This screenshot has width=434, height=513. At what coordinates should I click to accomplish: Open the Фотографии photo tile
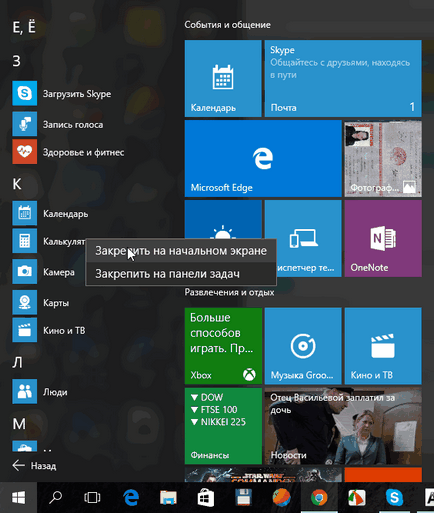[383, 158]
